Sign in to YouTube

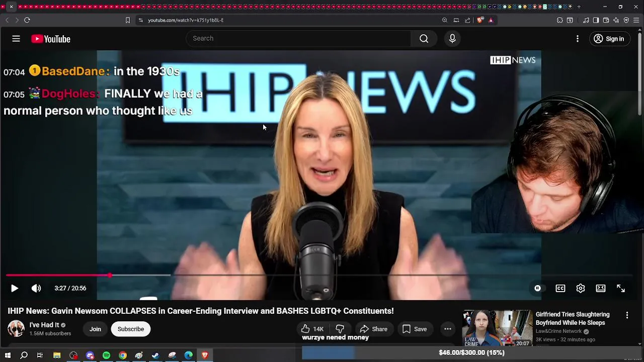point(609,39)
